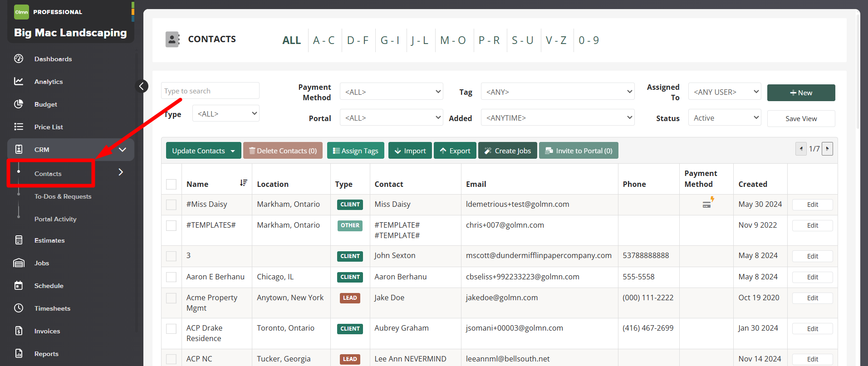The image size is (868, 366).
Task: Focus the Type to search field
Action: click(x=210, y=91)
